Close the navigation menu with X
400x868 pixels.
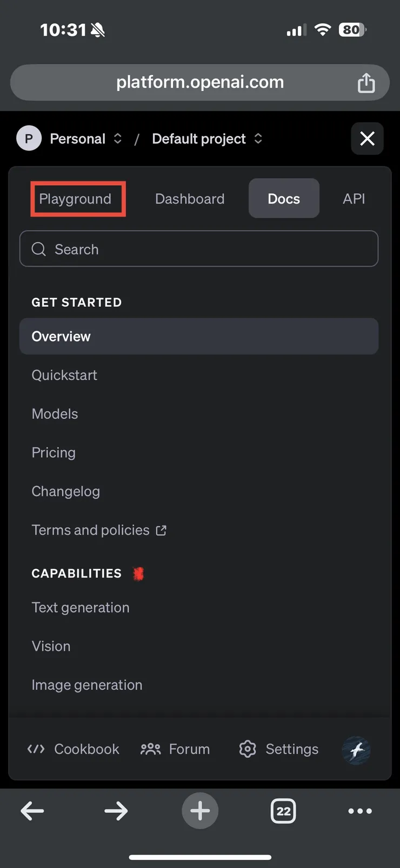(x=367, y=139)
